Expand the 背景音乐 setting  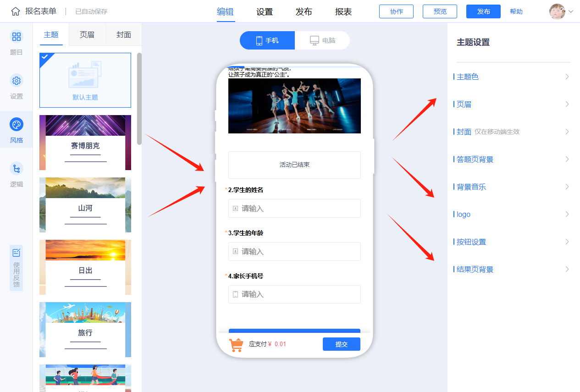pyautogui.click(x=513, y=187)
